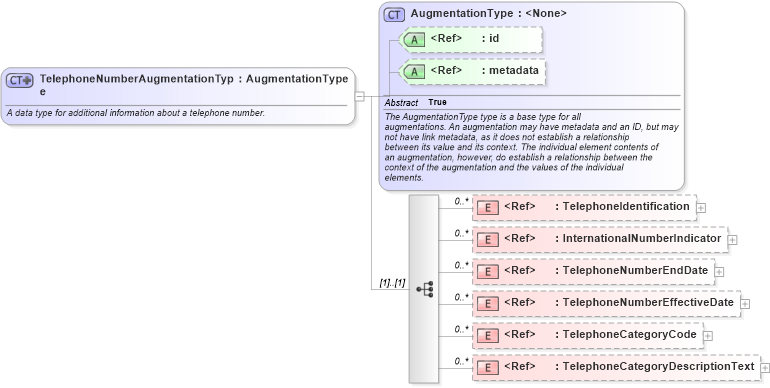Click the InternationalNumberIndicator label
Screen dimensions: 770x388
coord(642,238)
